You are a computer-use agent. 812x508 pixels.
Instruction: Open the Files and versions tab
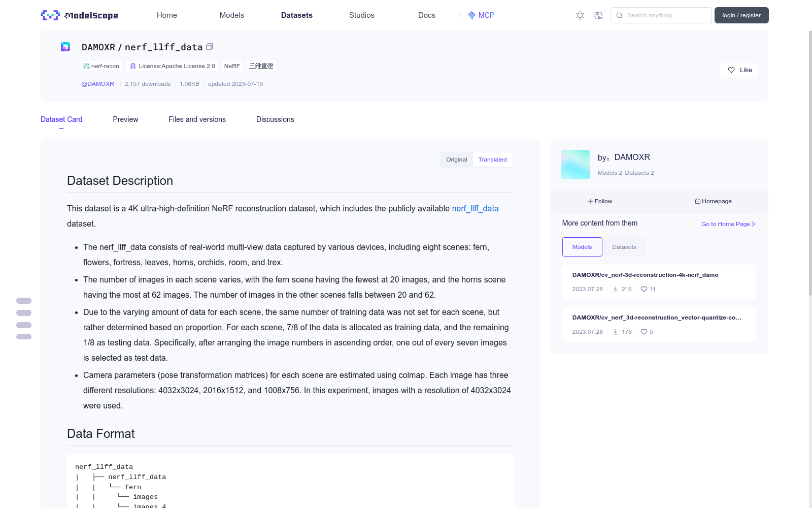point(197,119)
